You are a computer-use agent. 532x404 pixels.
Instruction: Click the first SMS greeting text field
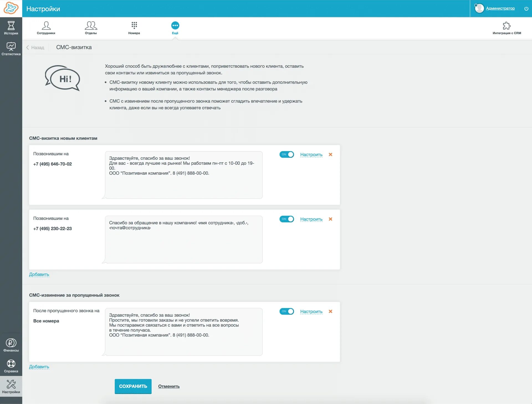(x=184, y=175)
